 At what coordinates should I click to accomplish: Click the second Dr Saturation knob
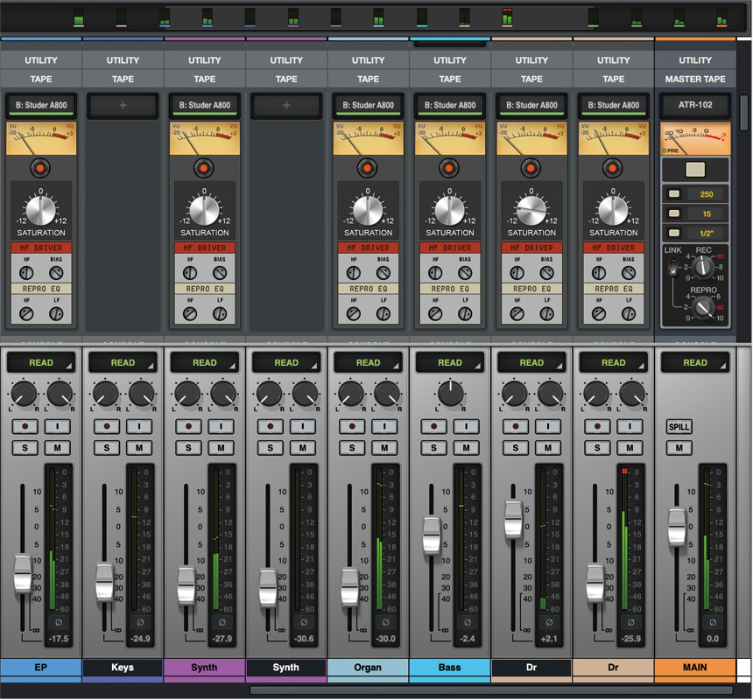coord(613,210)
